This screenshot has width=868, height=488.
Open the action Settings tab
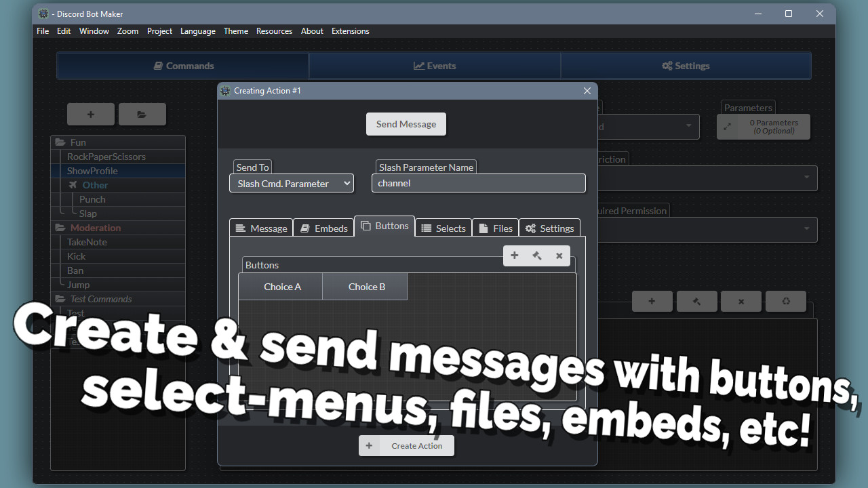tap(549, 228)
